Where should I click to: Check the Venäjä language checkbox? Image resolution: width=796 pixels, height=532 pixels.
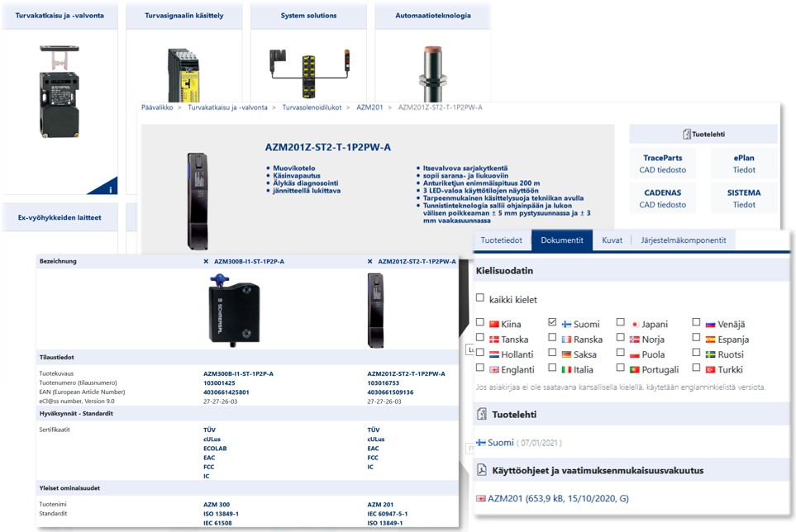tap(696, 322)
